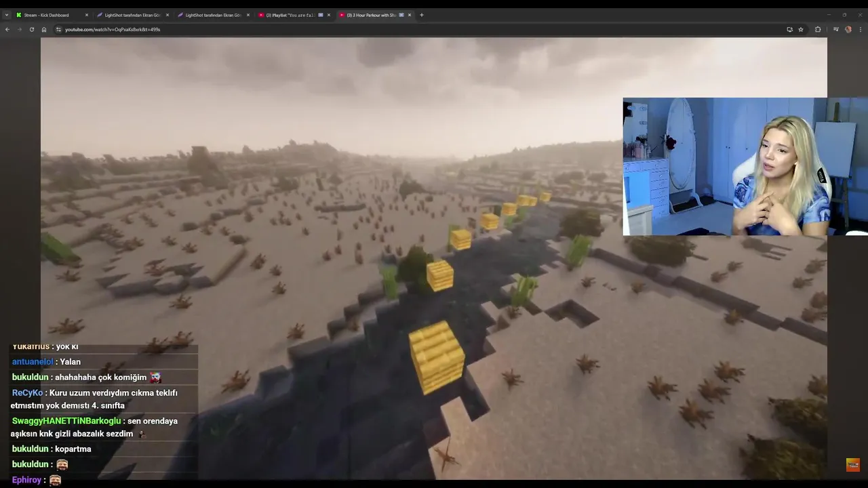
Task: Close the first LightShot tab
Action: coord(167,15)
